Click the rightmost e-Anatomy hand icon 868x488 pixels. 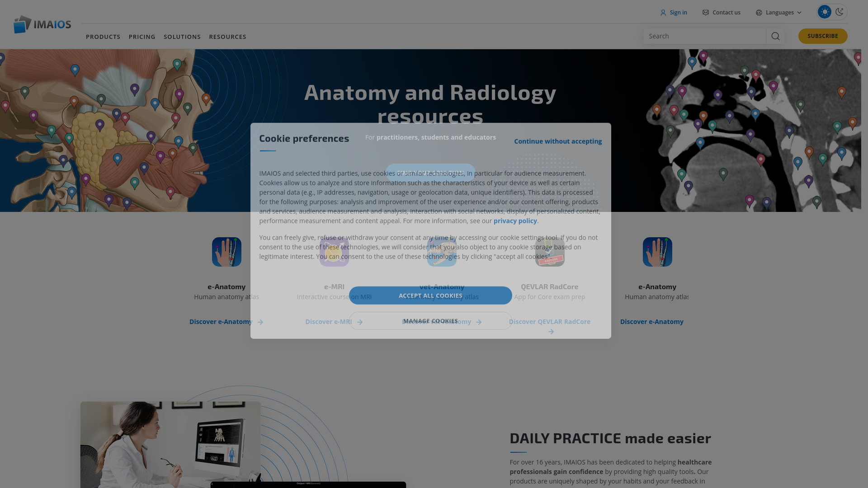657,252
